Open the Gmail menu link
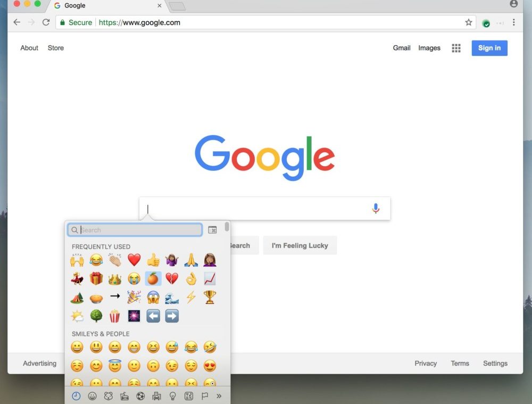This screenshot has height=404, width=532. (x=402, y=48)
